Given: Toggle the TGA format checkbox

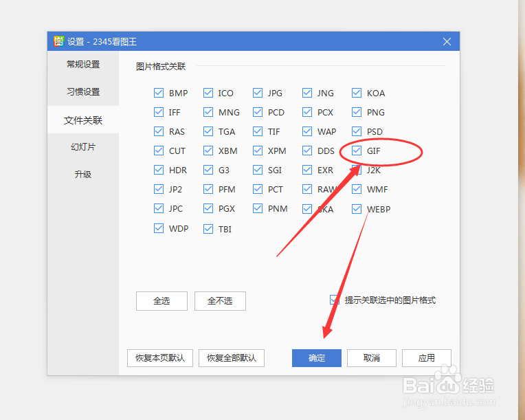Looking at the screenshot, I should tap(208, 131).
